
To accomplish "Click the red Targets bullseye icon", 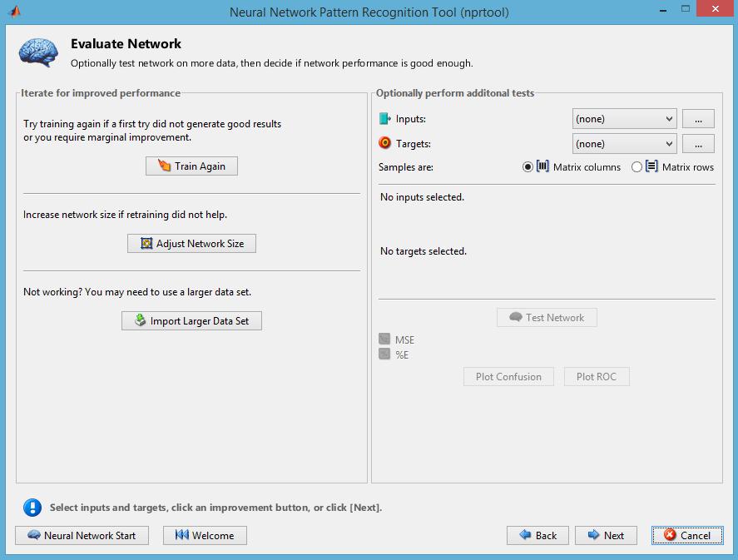I will coord(384,142).
